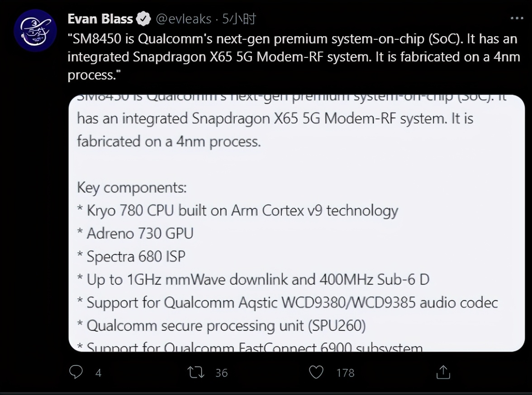Open Evan Blass's profile picture avatar
532x395 pixels.
(x=35, y=32)
